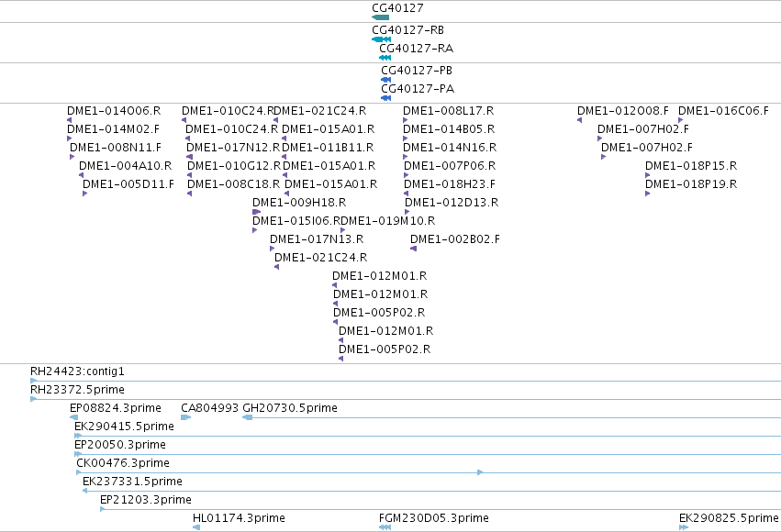The height and width of the screenshot is (532, 781).
Task: Select the DME1-007P06.R feature label
Action: click(450, 166)
